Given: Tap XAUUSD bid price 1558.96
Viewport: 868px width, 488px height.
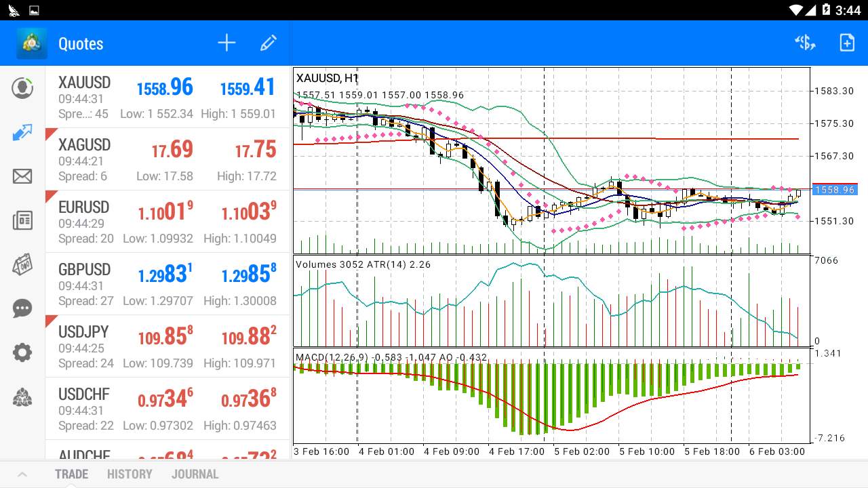Looking at the screenshot, I should point(165,87).
